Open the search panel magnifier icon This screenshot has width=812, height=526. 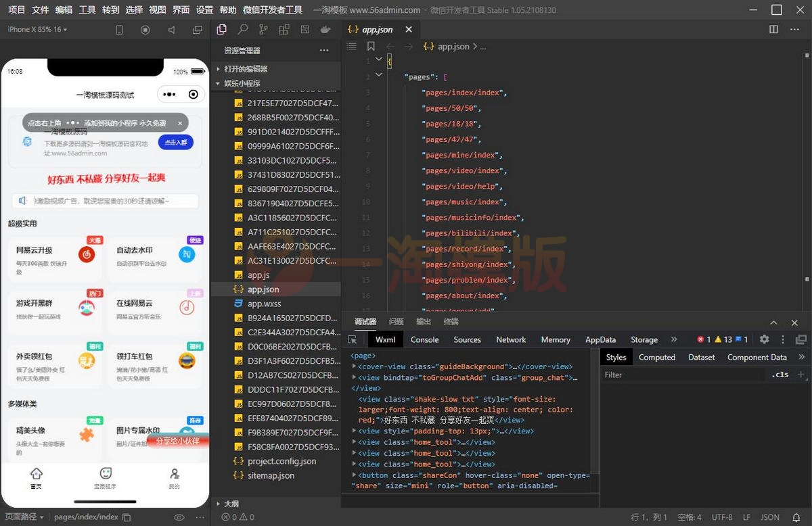click(242, 30)
